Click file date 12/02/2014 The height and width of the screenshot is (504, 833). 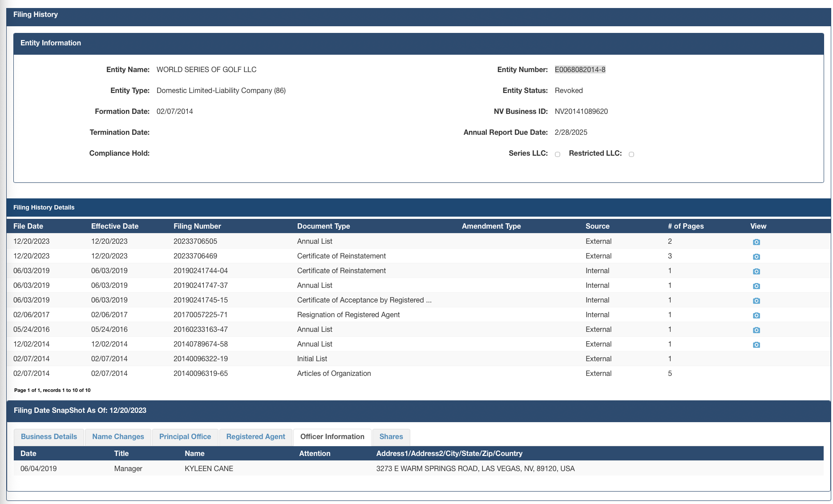click(31, 344)
